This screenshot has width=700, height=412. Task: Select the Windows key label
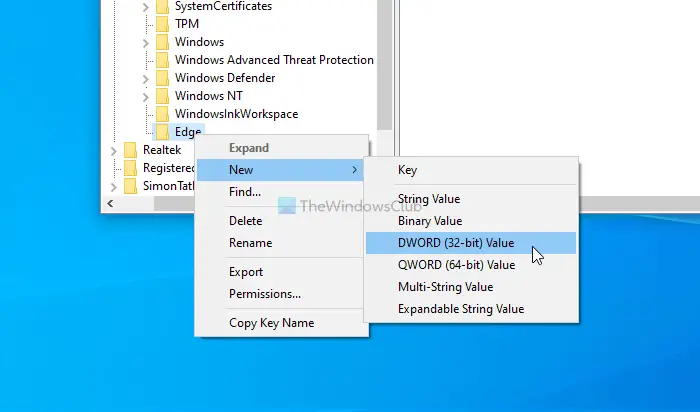click(199, 42)
